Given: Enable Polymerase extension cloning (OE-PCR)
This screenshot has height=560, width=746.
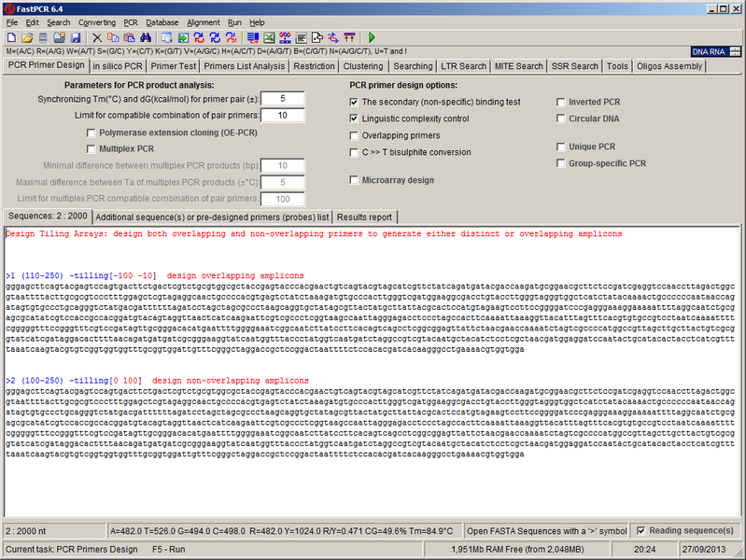Looking at the screenshot, I should pyautogui.click(x=91, y=133).
